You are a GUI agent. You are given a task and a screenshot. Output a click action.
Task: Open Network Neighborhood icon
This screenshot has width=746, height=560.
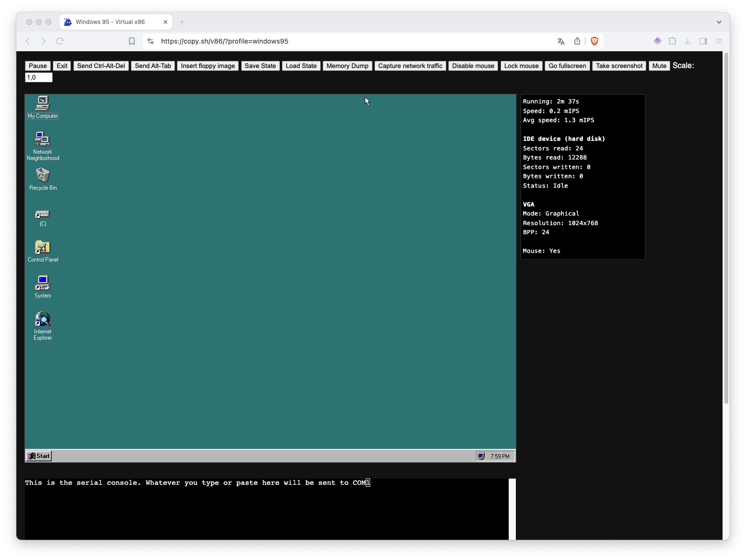43,139
